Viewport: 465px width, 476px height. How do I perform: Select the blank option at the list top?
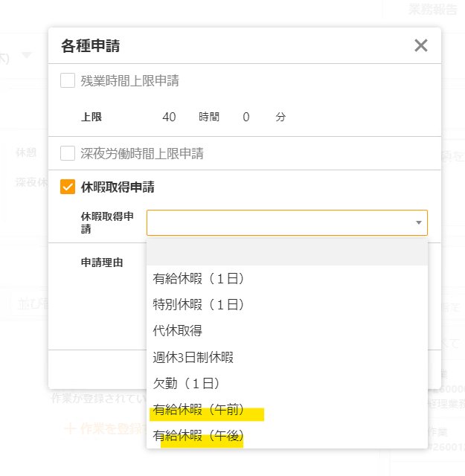click(287, 253)
